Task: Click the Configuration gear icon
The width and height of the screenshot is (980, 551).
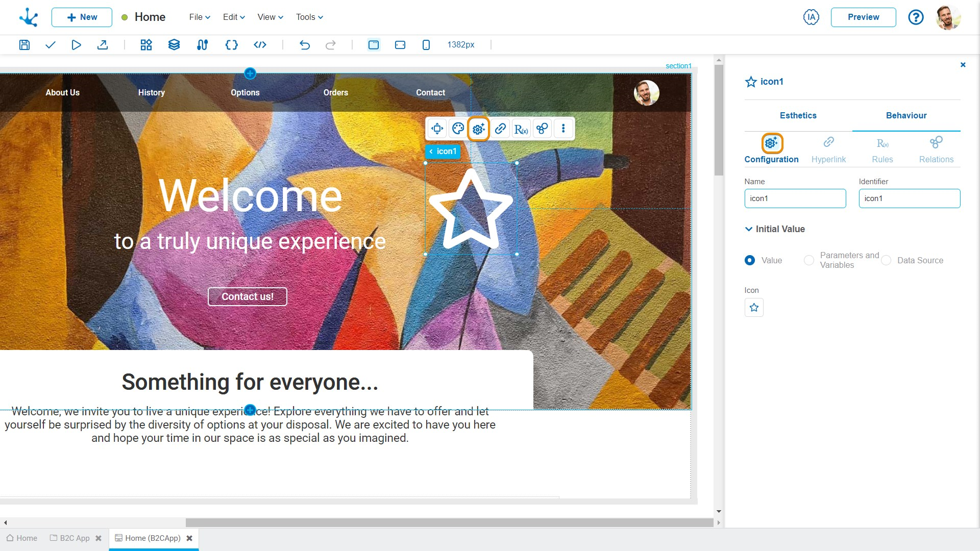Action: tap(772, 142)
